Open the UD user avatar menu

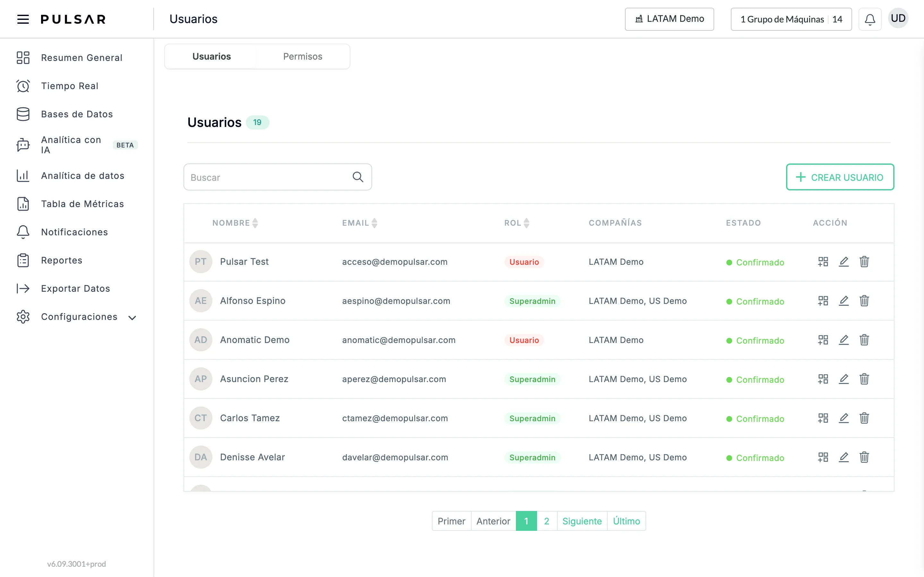point(898,18)
